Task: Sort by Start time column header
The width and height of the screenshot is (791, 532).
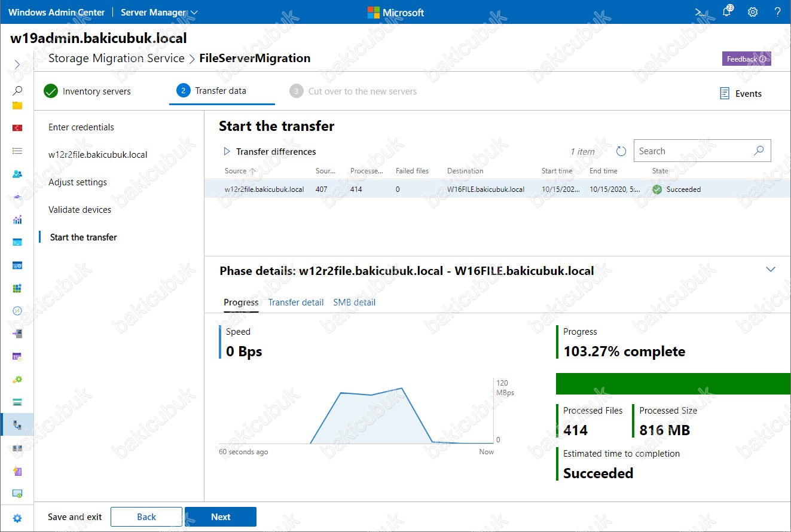Action: coord(557,171)
